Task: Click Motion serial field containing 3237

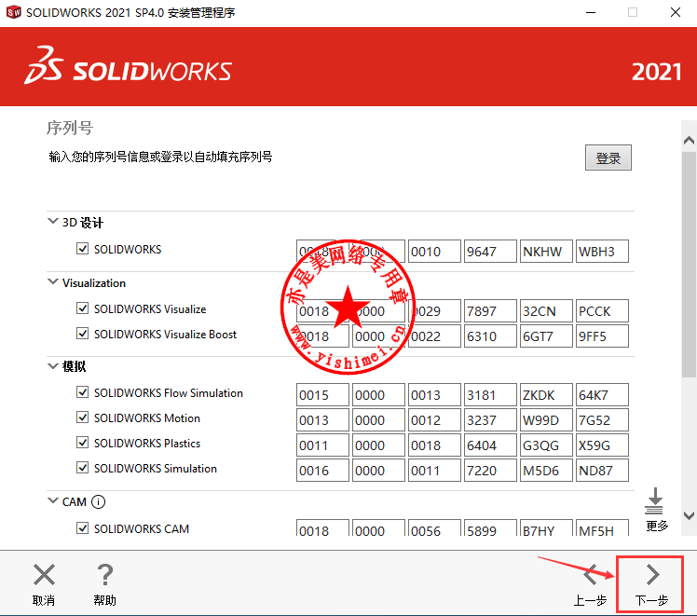Action: pos(490,420)
